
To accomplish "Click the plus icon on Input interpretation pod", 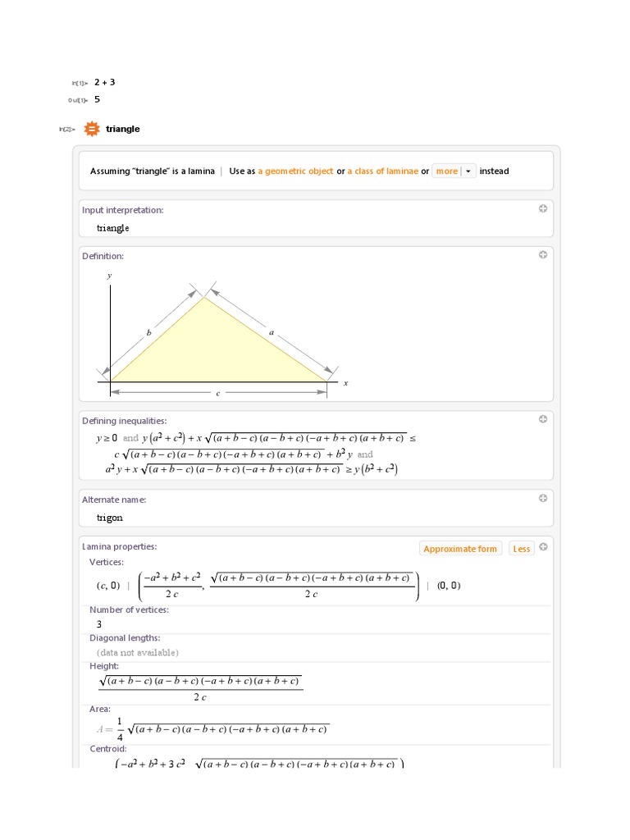I will click(543, 209).
